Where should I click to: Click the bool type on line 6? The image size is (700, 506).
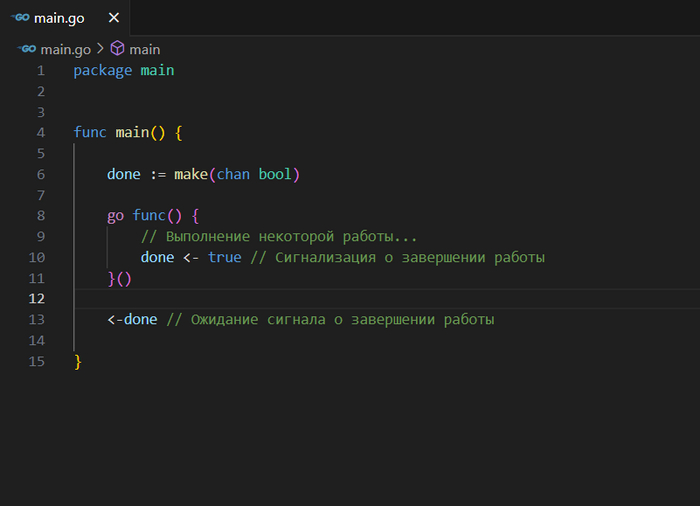tap(274, 174)
